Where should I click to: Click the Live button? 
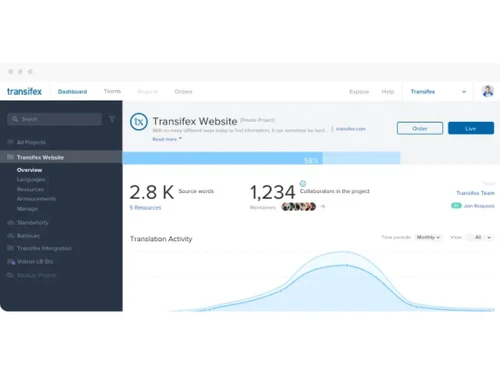[471, 128]
